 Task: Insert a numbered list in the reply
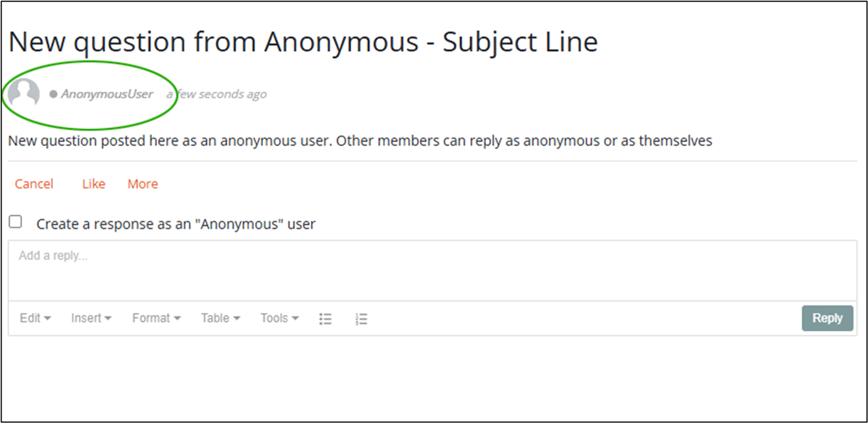point(362,319)
